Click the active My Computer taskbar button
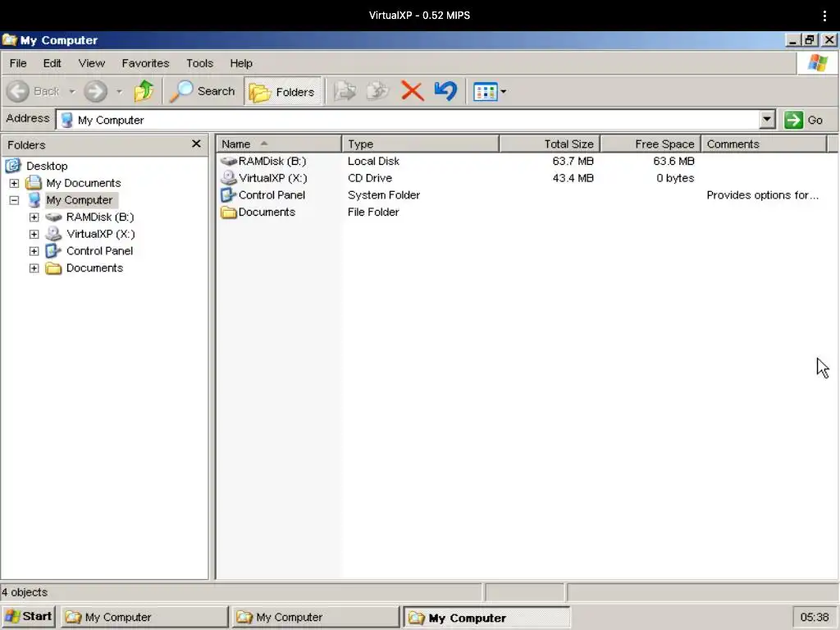The image size is (840, 630). (x=486, y=618)
